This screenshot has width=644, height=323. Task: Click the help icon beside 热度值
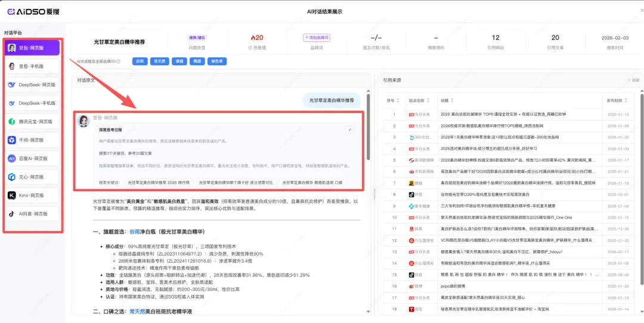pyautogui.click(x=250, y=47)
